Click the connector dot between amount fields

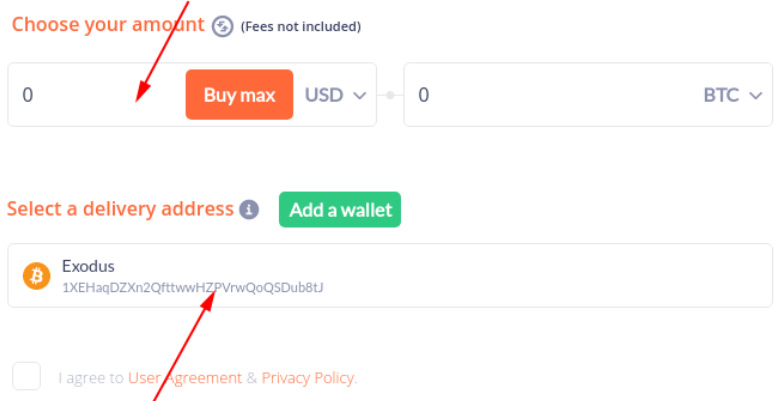click(390, 95)
